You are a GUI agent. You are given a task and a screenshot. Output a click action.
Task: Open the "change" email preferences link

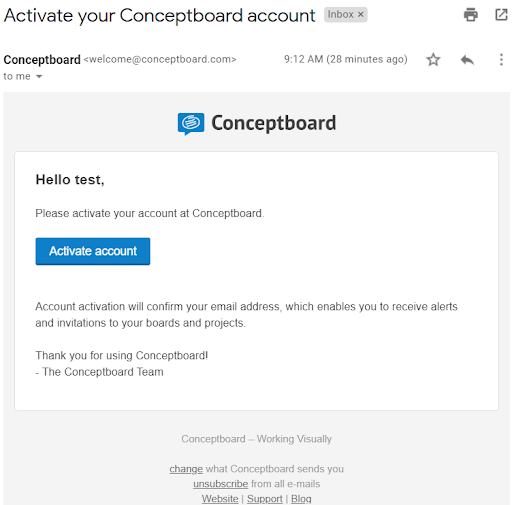click(186, 469)
